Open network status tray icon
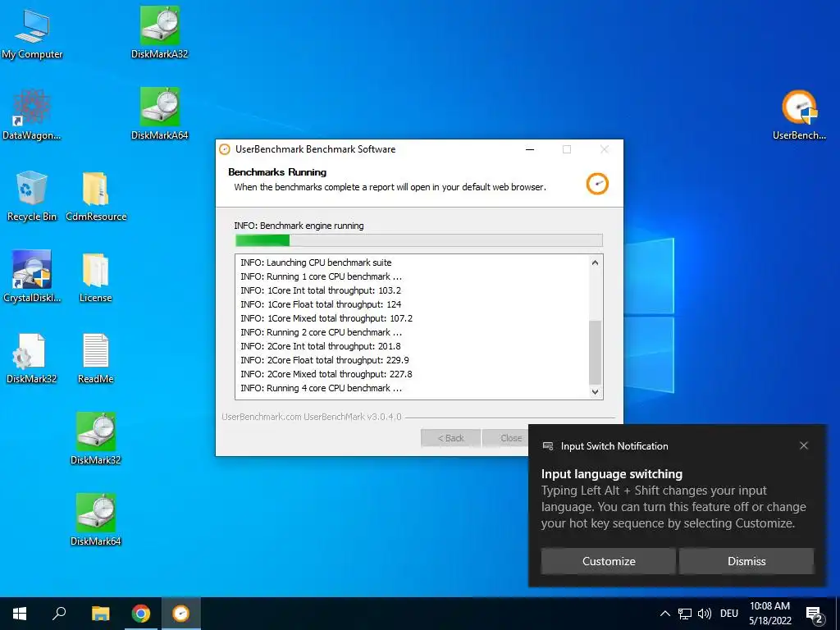Image resolution: width=840 pixels, height=630 pixels. click(x=685, y=614)
